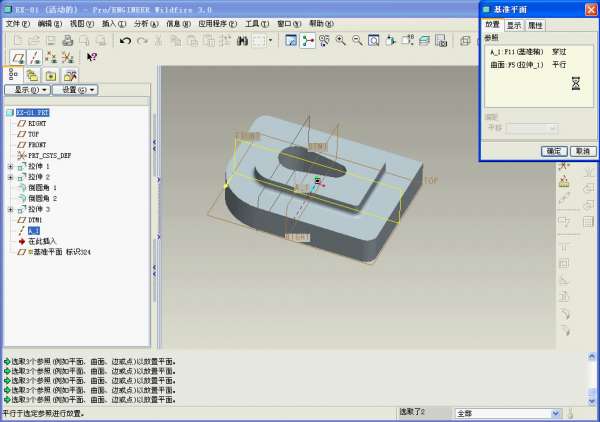Click the Undo arrow in toolbar

coord(125,41)
